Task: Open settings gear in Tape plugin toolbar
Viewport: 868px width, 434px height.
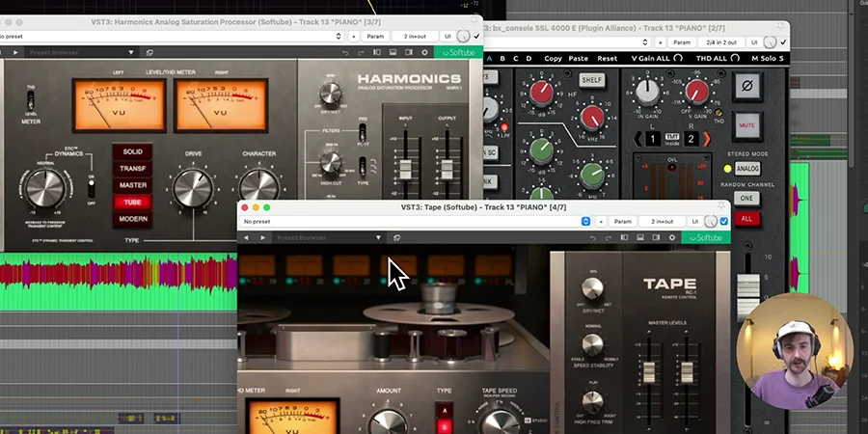Action: click(672, 238)
